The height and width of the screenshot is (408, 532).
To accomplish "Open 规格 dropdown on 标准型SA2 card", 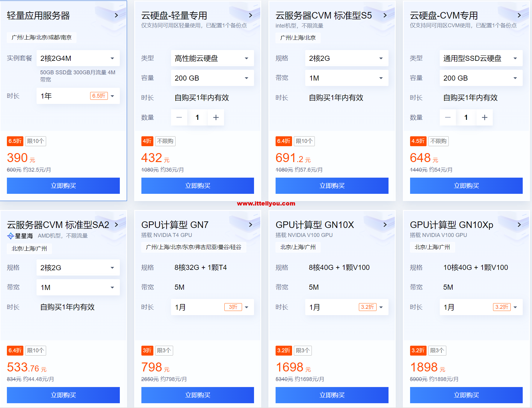I will tap(78, 268).
